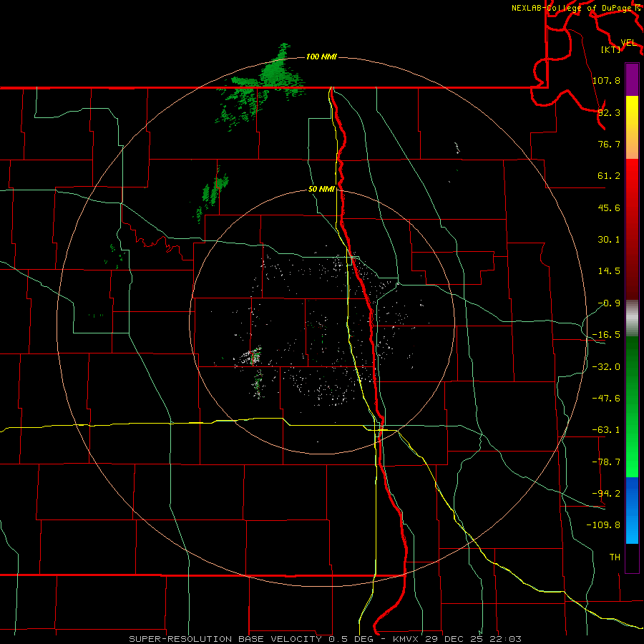This screenshot has width=644, height=644.
Task: Click the gray near-zero segment of color bar
Action: 632,318
